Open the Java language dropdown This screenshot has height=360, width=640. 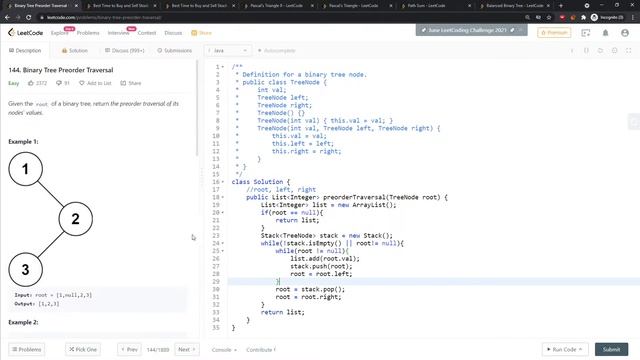point(227,51)
